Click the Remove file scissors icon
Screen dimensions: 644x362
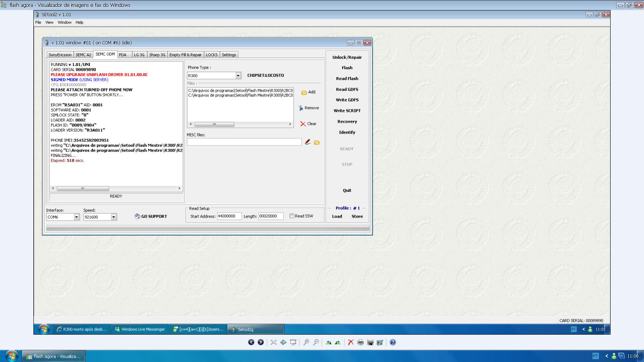coord(301,108)
